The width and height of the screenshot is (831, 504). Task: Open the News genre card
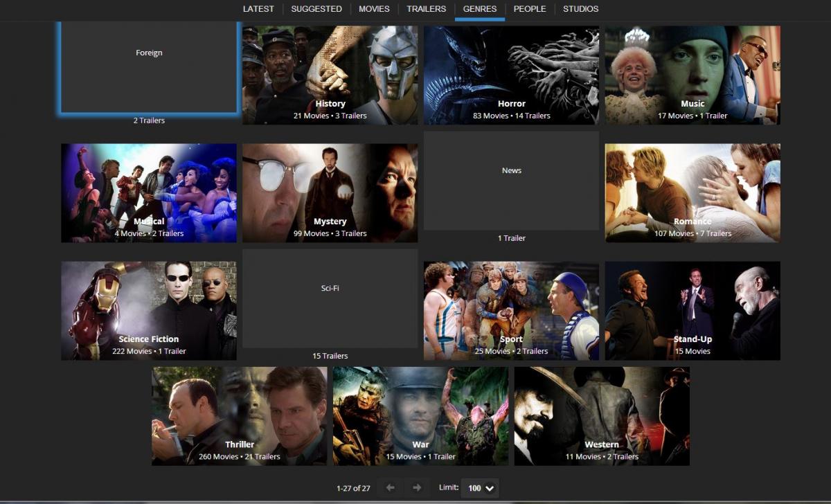[512, 181]
